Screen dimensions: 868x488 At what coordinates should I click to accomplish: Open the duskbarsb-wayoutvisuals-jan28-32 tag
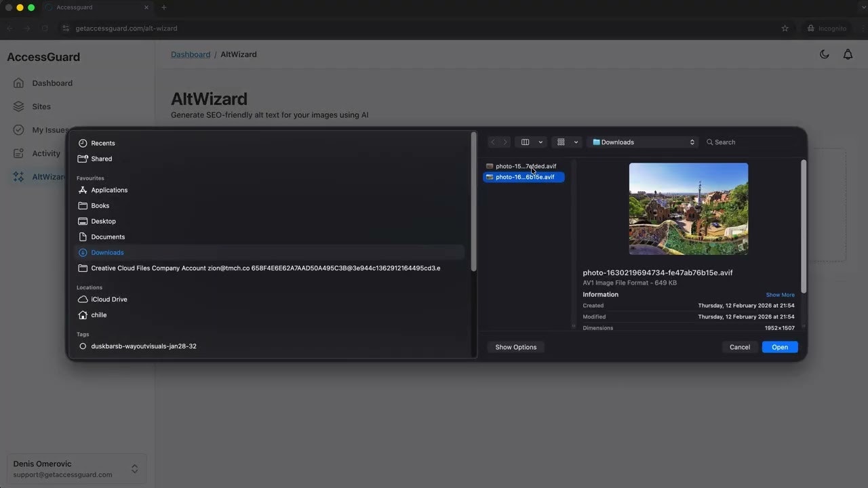[x=143, y=346]
